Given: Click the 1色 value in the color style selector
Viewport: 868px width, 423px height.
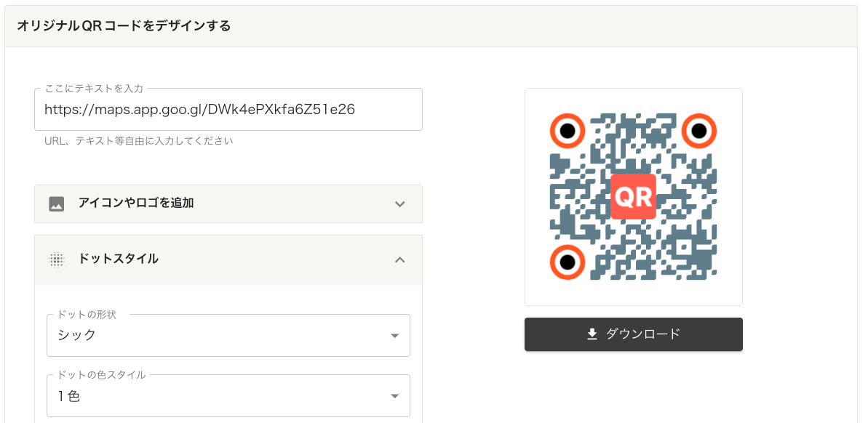Looking at the screenshot, I should click(x=69, y=396).
